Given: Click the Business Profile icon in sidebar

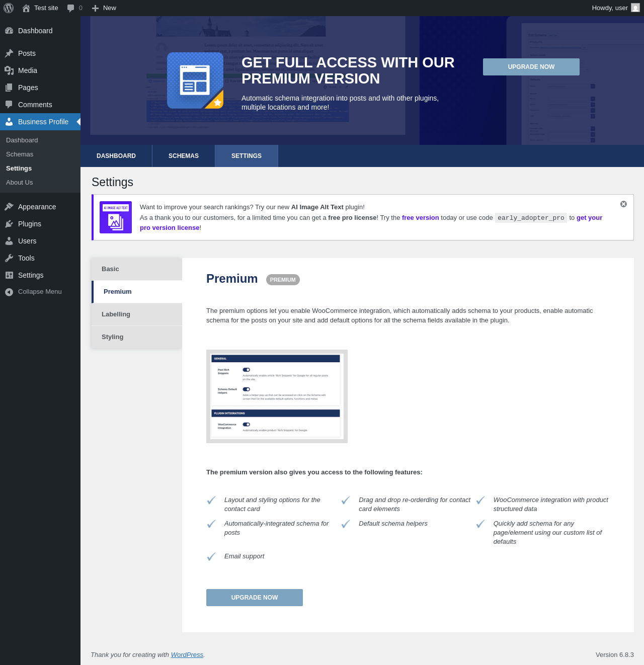Looking at the screenshot, I should click(9, 122).
